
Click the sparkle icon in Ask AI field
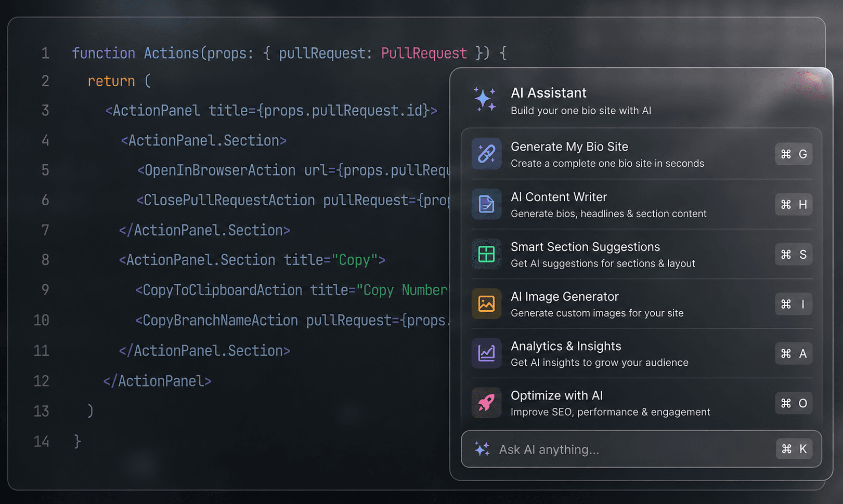click(482, 449)
